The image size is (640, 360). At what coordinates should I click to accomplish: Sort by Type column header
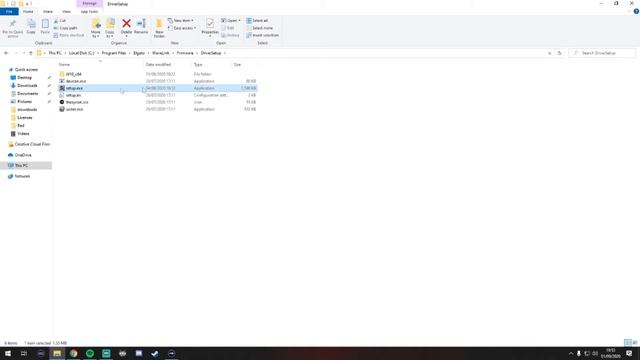pyautogui.click(x=198, y=64)
